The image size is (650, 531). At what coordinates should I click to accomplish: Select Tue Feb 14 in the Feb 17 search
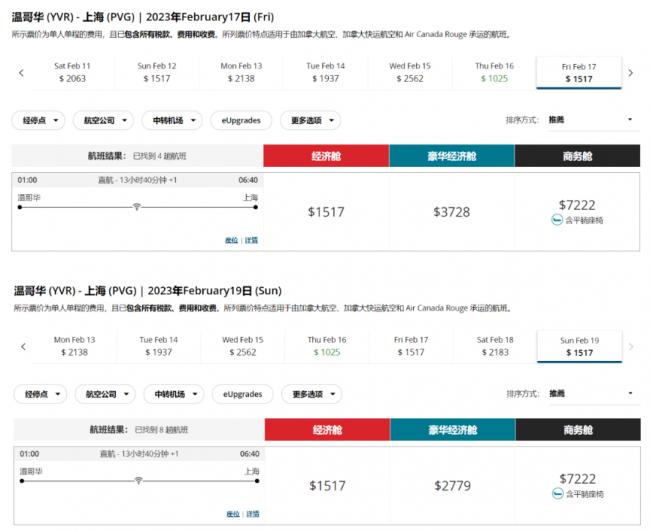pos(325,73)
